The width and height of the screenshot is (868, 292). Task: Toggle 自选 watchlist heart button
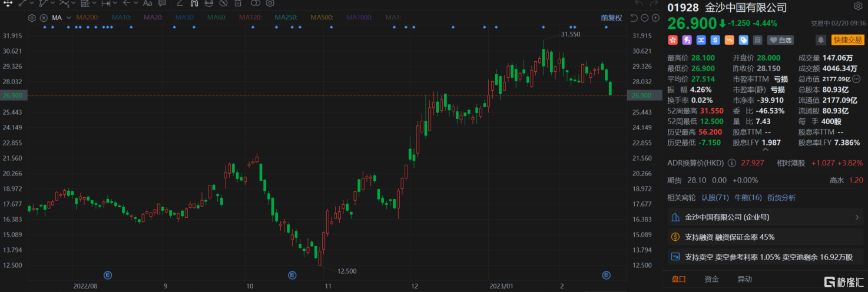(x=780, y=40)
